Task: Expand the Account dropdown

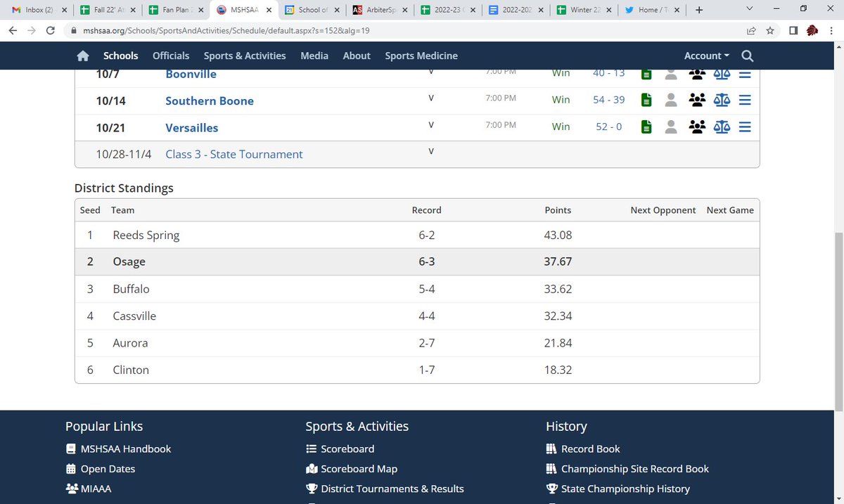Action: tap(706, 56)
